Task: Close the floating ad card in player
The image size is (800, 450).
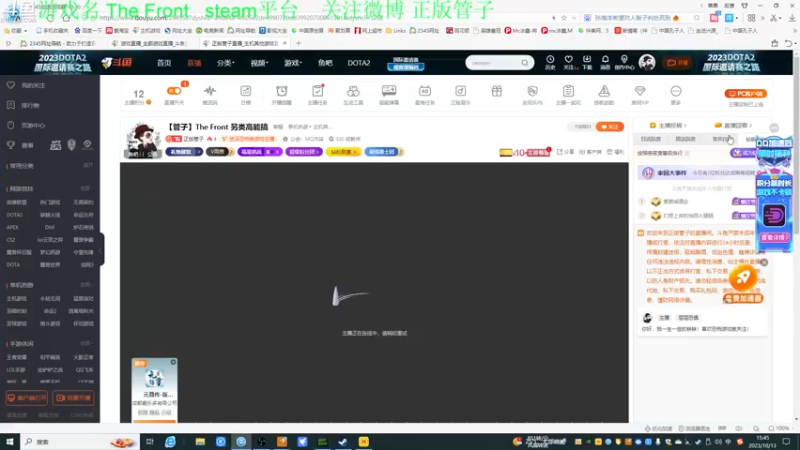Action: [173, 362]
